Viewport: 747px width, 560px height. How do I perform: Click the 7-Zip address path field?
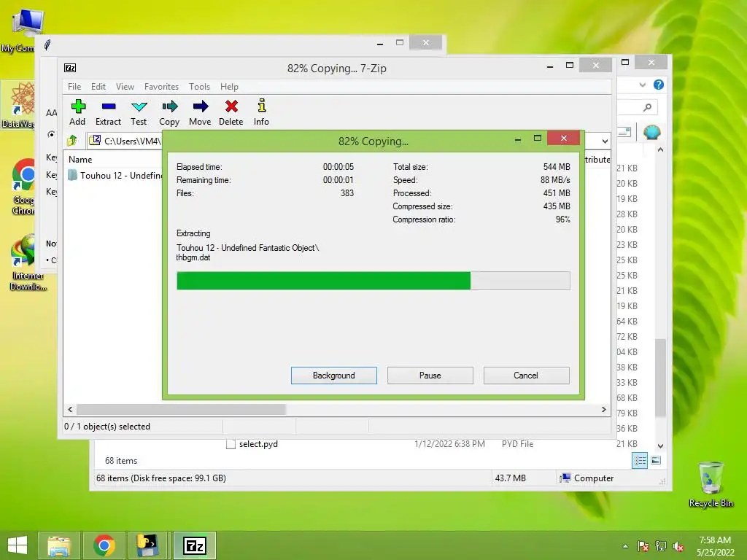(126, 141)
